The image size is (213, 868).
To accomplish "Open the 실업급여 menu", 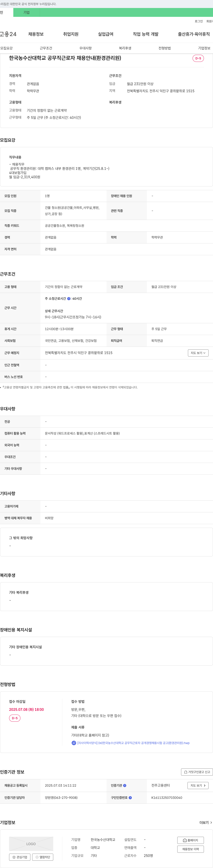I will (x=105, y=34).
